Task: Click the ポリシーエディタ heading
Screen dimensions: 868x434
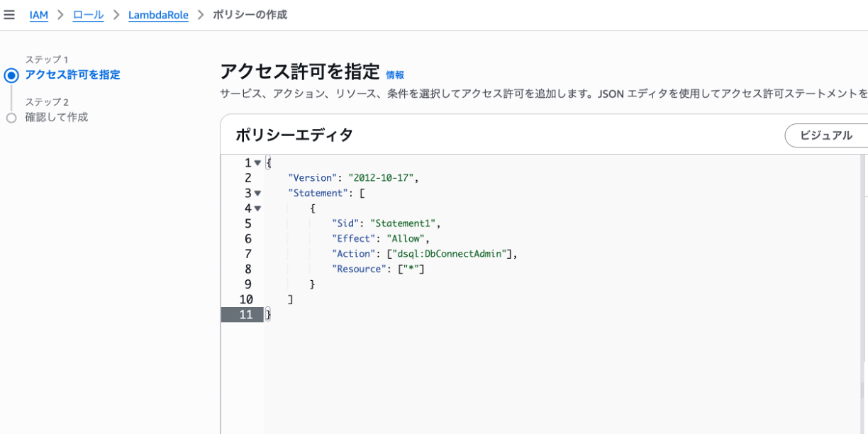Action: (294, 135)
